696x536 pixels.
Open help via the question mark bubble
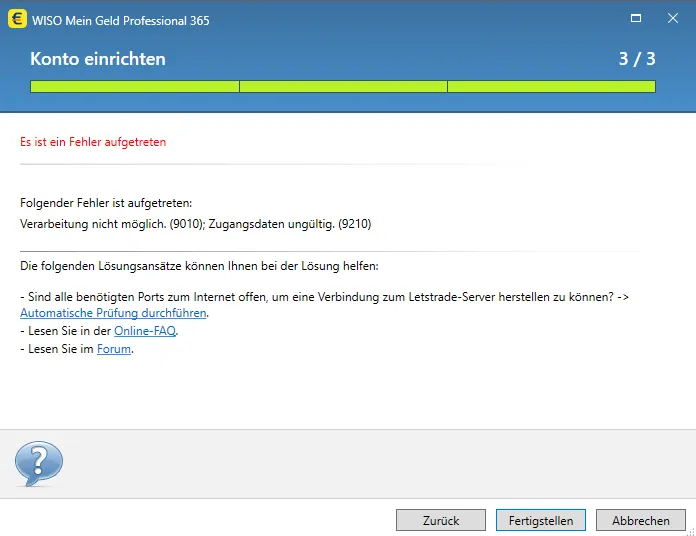[38, 463]
